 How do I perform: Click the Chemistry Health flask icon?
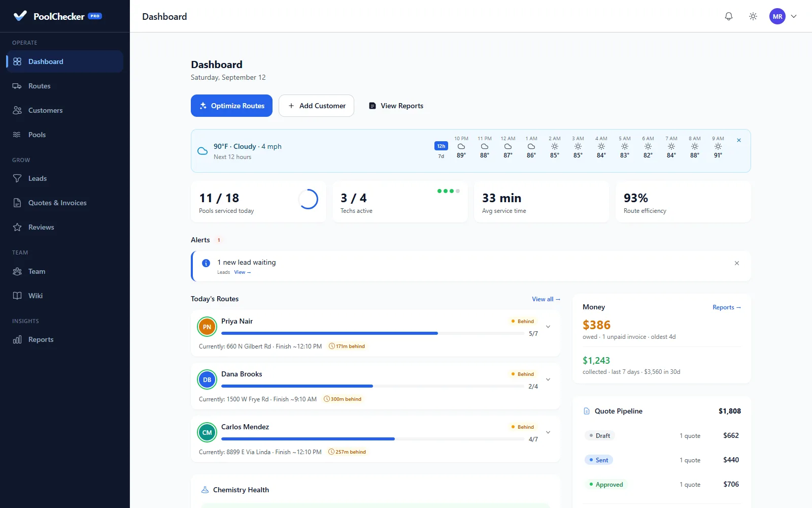[205, 490]
